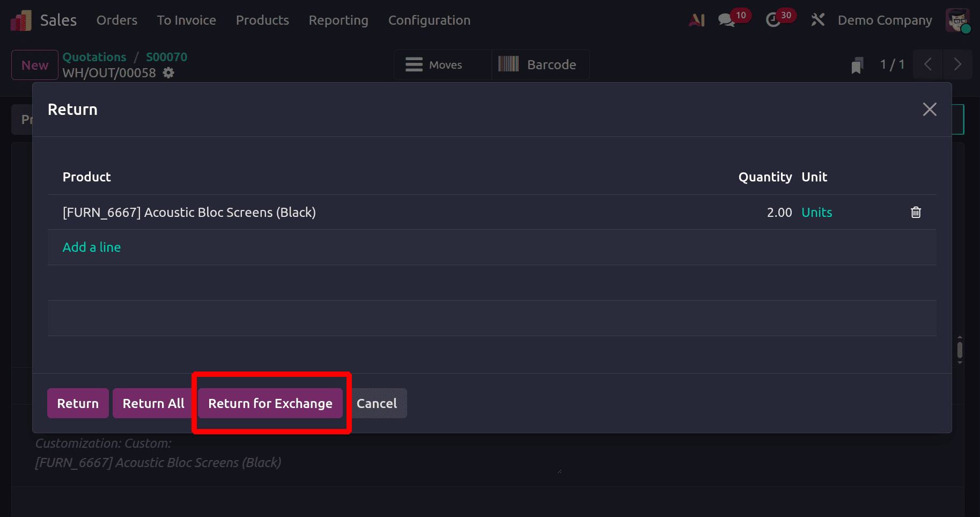
Task: Open the discuss messages icon
Action: [727, 20]
